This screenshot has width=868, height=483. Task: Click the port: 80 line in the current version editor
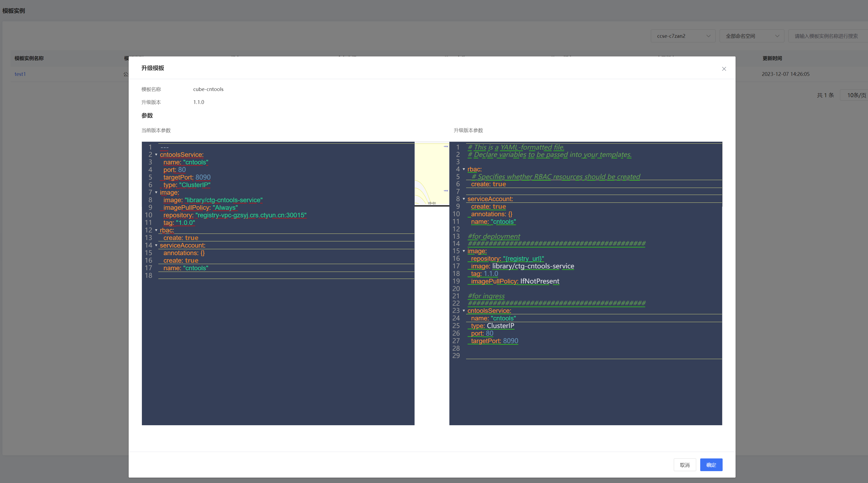point(175,170)
